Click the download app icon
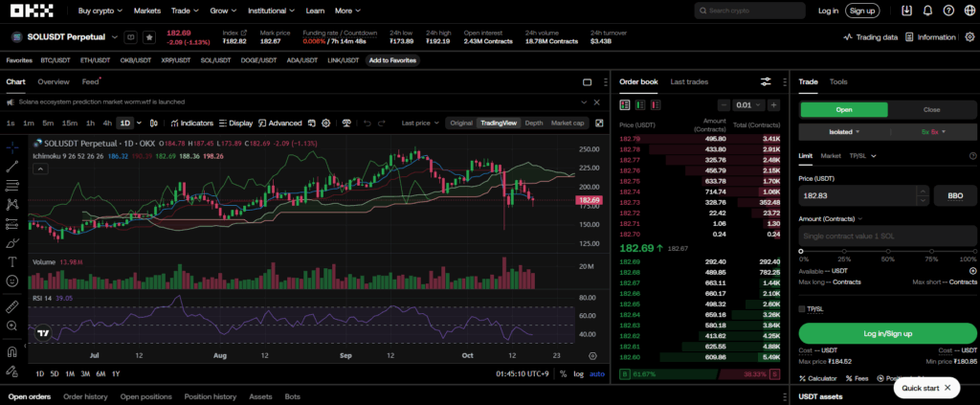This screenshot has width=980, height=405. click(906, 11)
